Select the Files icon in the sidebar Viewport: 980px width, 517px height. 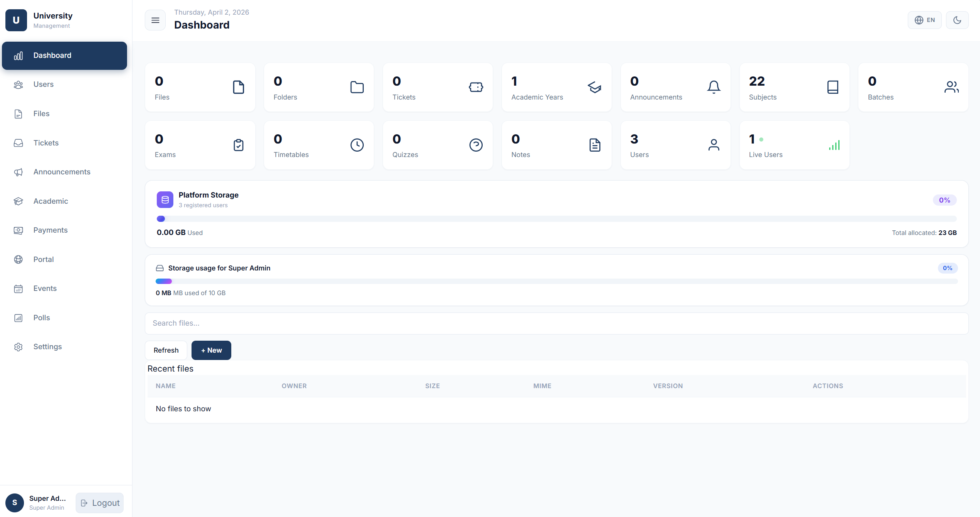[x=19, y=113]
